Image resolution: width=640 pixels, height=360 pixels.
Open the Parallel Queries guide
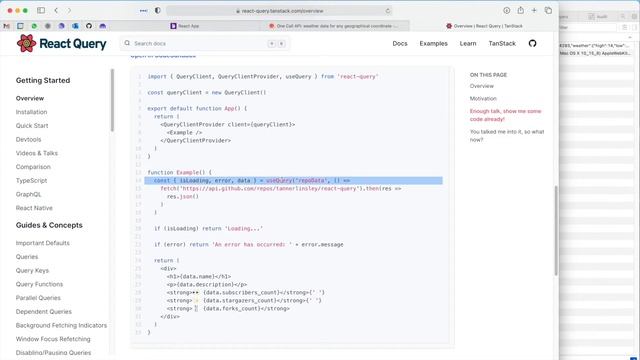38,298
